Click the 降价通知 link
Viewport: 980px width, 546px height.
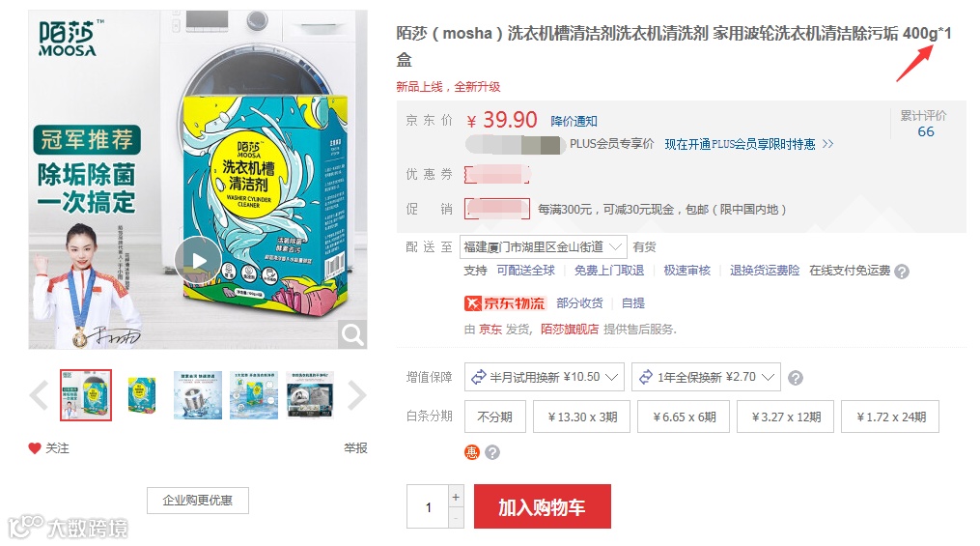tap(574, 122)
